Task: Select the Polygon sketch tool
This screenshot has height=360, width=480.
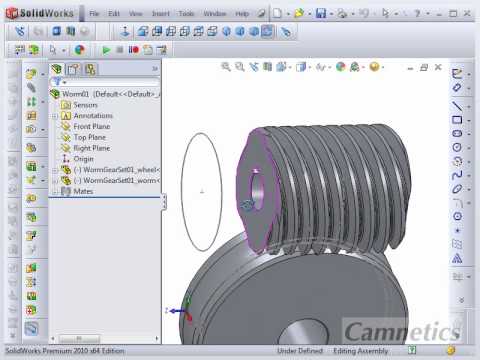Action: [457, 216]
